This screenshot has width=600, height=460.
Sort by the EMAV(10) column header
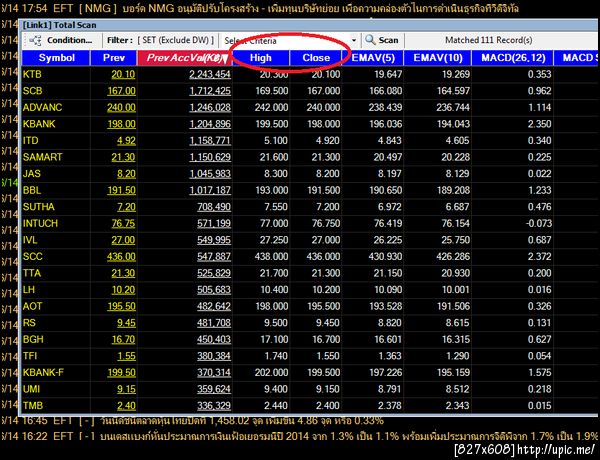438,58
